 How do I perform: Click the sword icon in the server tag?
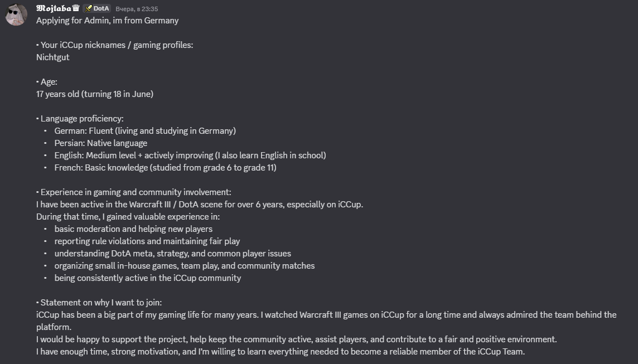(89, 8)
